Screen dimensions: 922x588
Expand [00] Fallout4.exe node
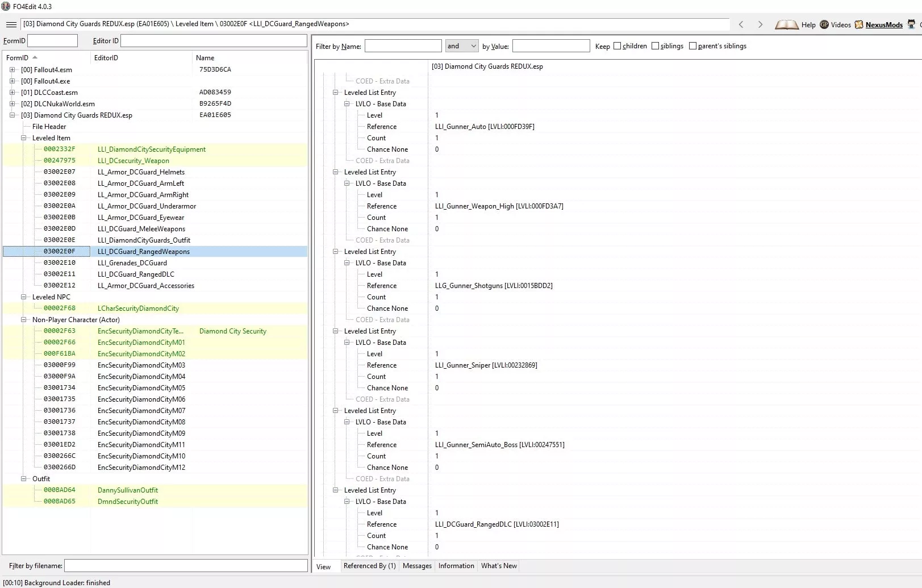tap(12, 81)
